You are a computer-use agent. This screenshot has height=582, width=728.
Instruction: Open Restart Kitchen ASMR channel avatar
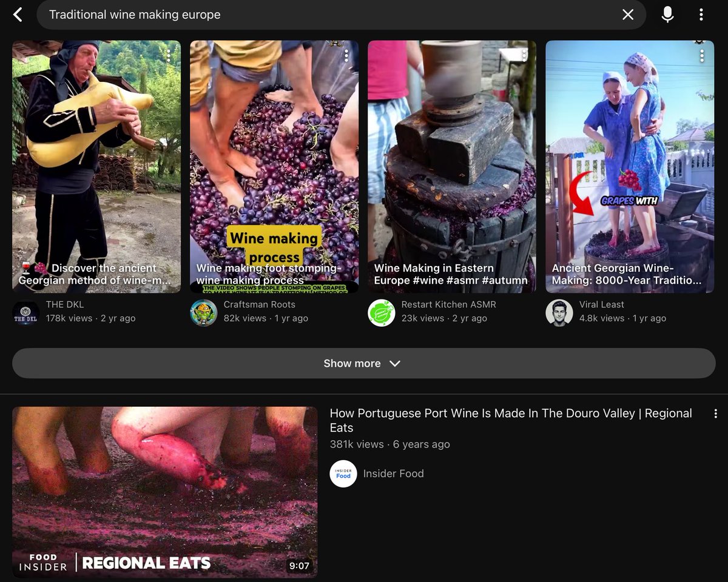coord(382,313)
